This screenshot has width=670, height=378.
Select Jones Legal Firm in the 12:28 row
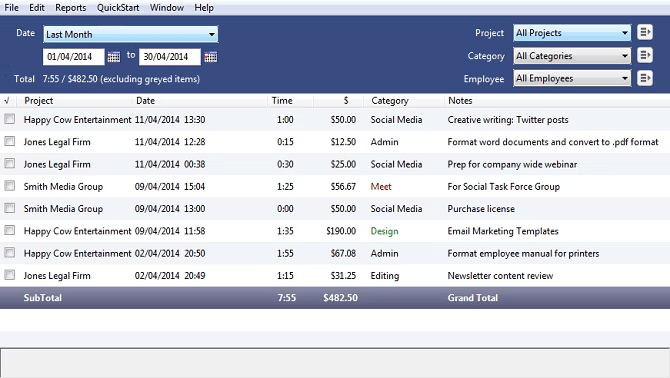click(x=57, y=142)
